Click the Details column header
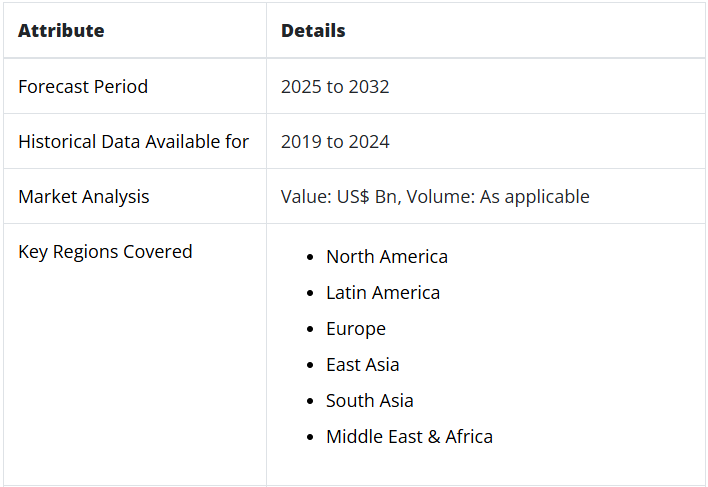Image resolution: width=708 pixels, height=487 pixels. click(x=313, y=31)
